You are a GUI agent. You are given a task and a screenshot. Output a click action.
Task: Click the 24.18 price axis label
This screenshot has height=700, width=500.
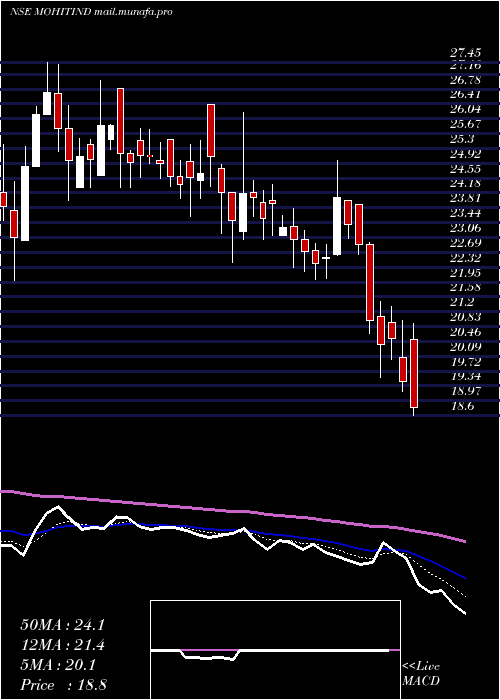pyautogui.click(x=467, y=183)
